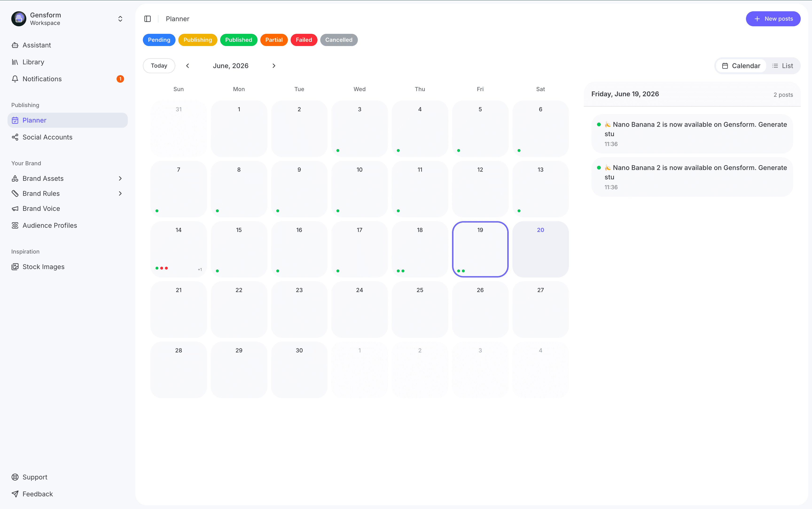Screen dimensions: 812x509
Task: Click the Notifications bell icon
Action: [x=15, y=79]
